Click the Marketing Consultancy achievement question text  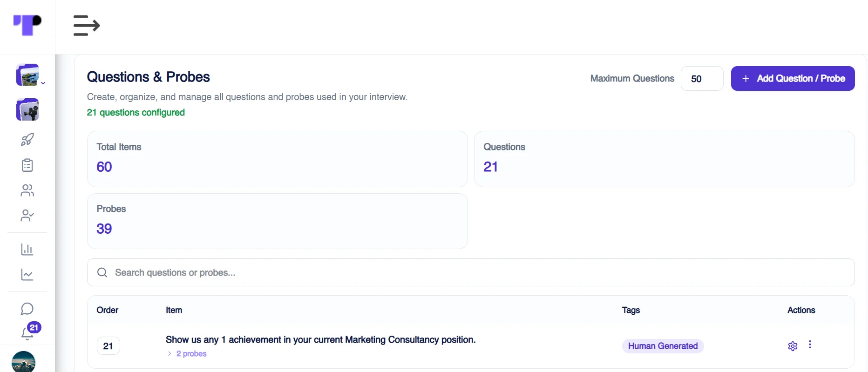(x=321, y=340)
